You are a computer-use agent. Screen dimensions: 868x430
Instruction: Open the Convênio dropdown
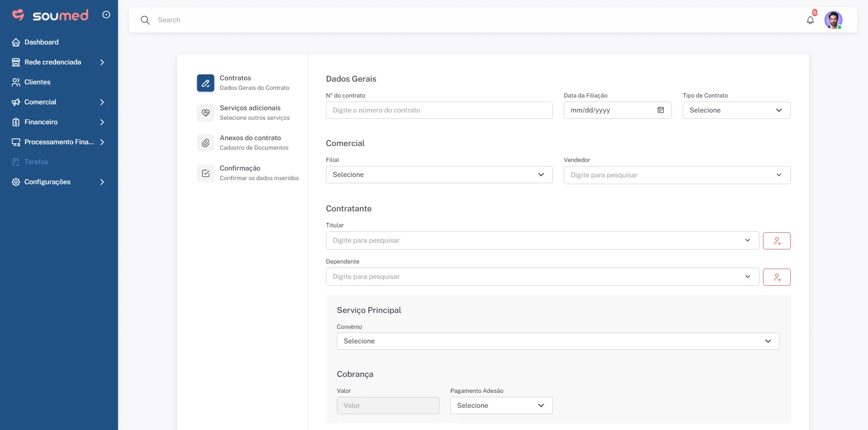[558, 341]
